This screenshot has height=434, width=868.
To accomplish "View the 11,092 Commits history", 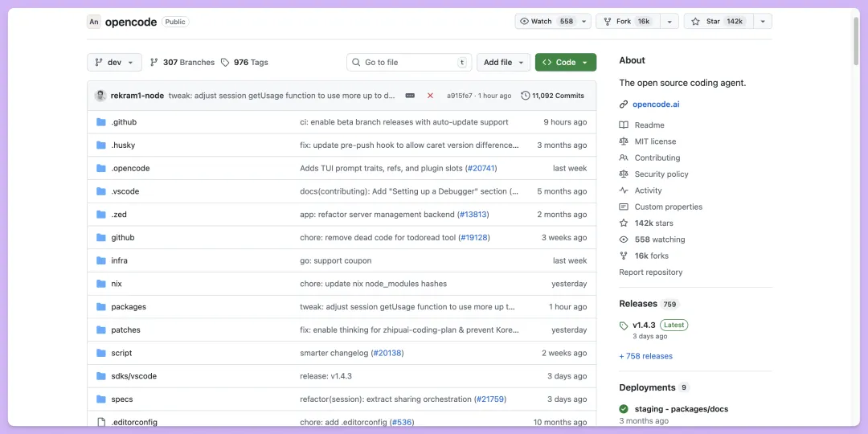I will coord(552,96).
